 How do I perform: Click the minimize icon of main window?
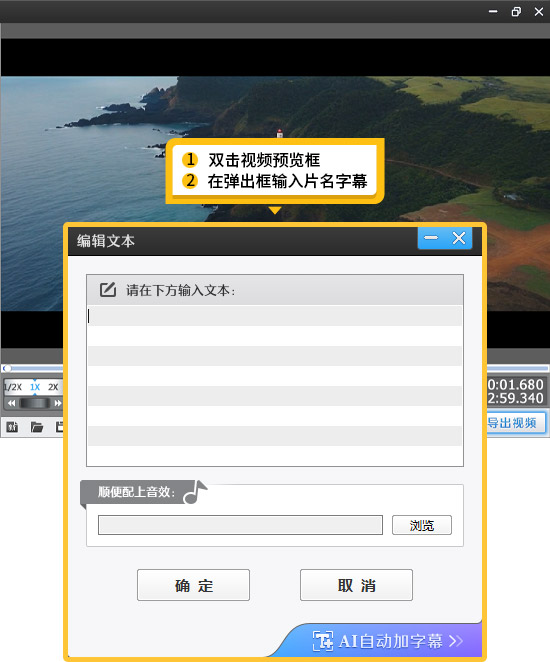pyautogui.click(x=493, y=12)
